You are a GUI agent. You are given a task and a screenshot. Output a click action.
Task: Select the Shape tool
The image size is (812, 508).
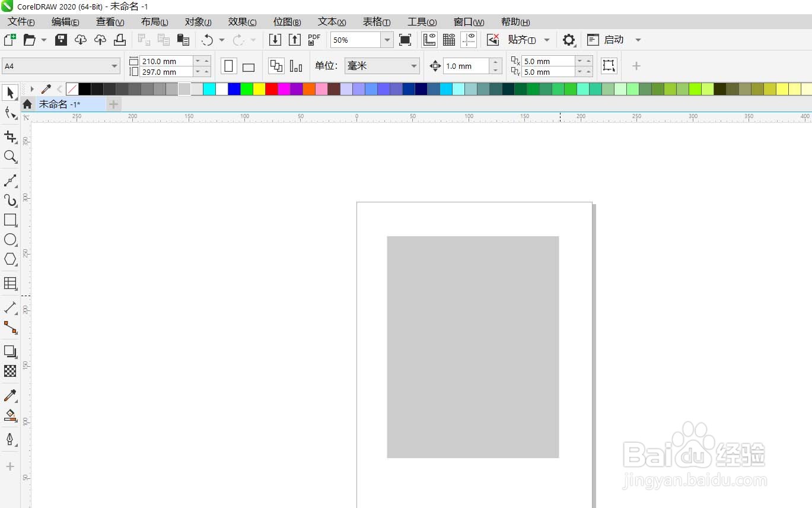pos(10,113)
